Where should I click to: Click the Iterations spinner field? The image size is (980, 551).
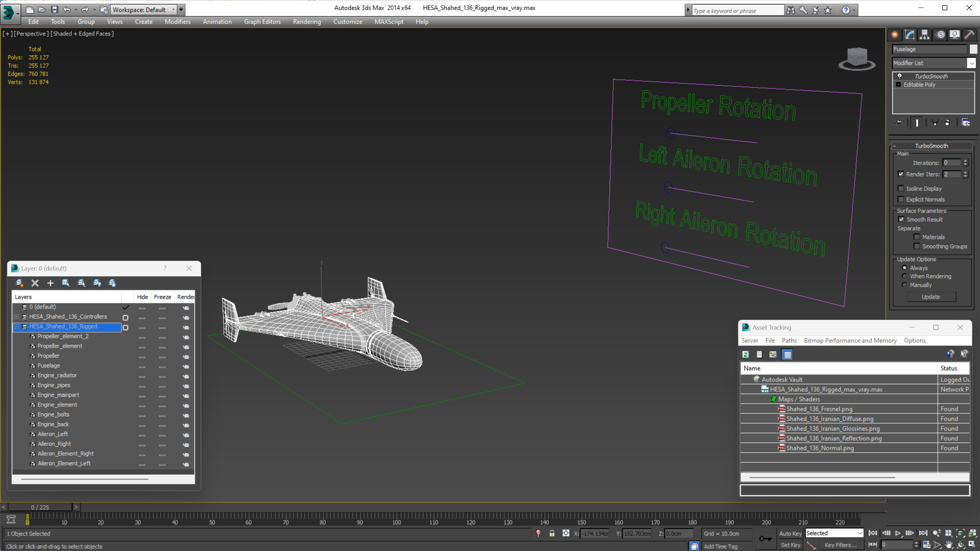951,162
